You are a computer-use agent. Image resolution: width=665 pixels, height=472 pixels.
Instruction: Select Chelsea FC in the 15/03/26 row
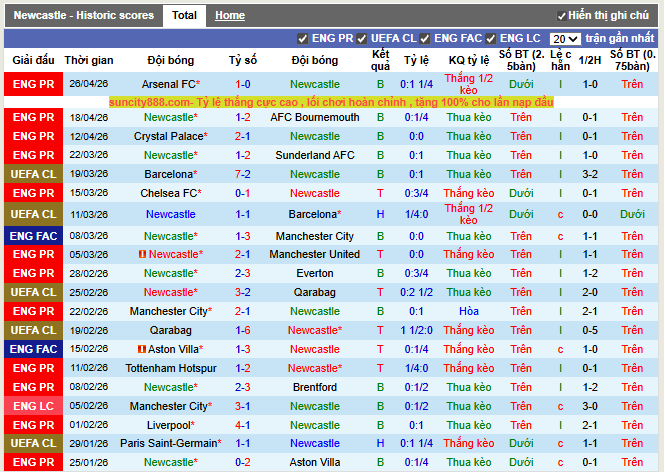tap(170, 193)
